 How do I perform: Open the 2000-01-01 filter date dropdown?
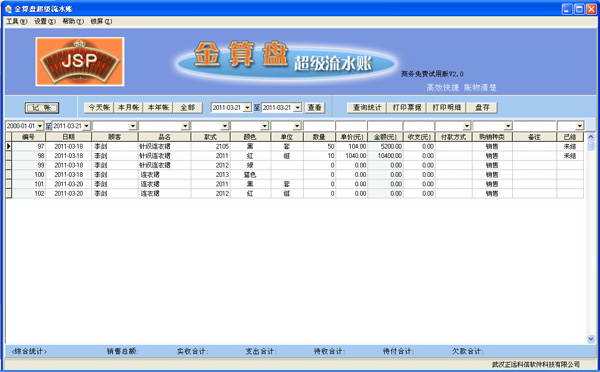(40, 126)
